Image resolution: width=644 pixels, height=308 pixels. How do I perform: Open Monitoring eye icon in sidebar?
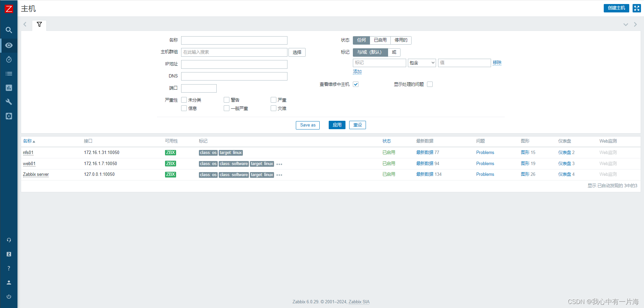click(9, 45)
